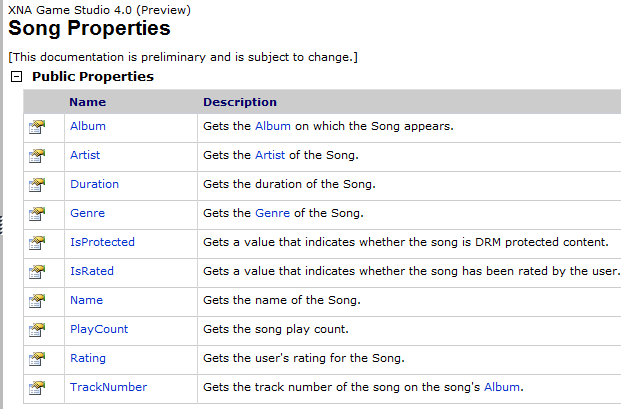The image size is (621, 409).
Task: Click the property icon in IsRated row
Action: [37, 272]
